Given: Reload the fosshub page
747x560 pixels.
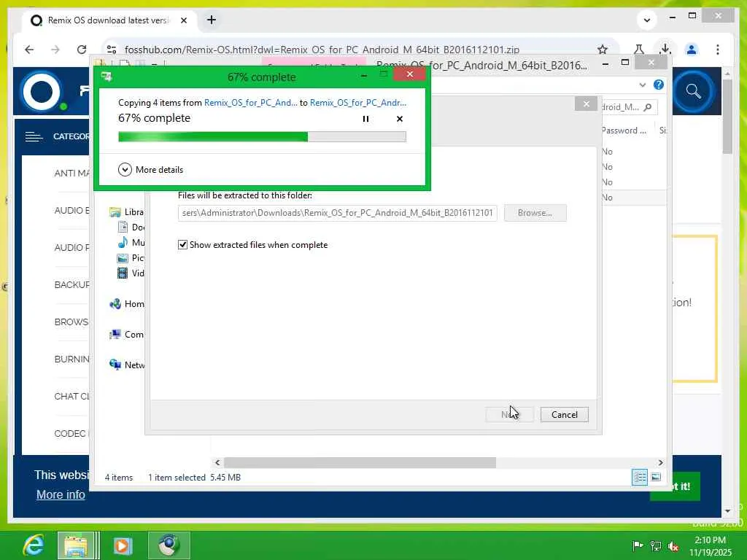Looking at the screenshot, I should pyautogui.click(x=82, y=50).
